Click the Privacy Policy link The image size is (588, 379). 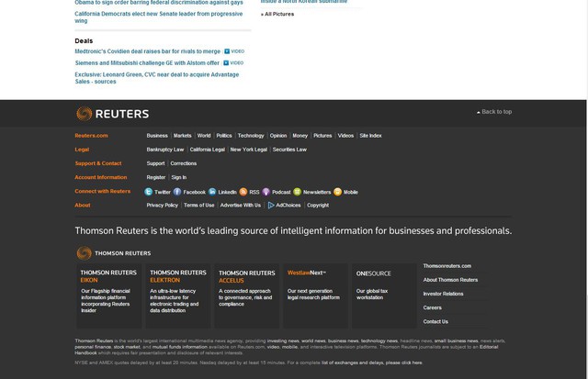(163, 206)
